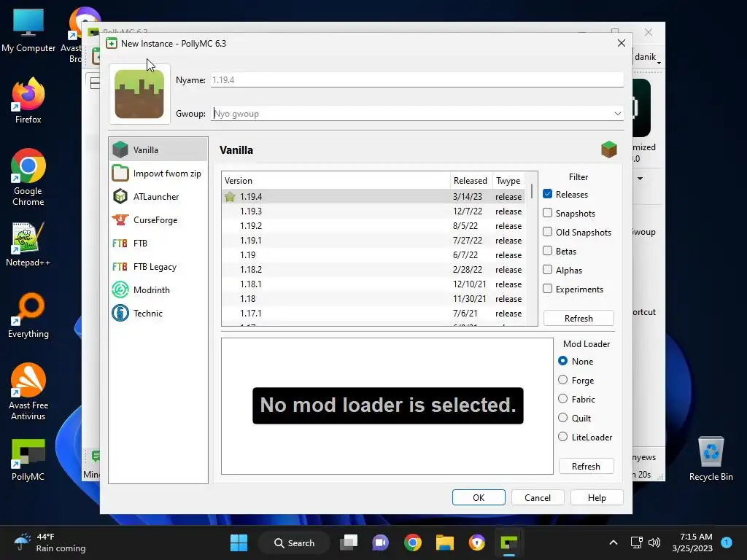Open Firefox from the desktop

point(28,101)
